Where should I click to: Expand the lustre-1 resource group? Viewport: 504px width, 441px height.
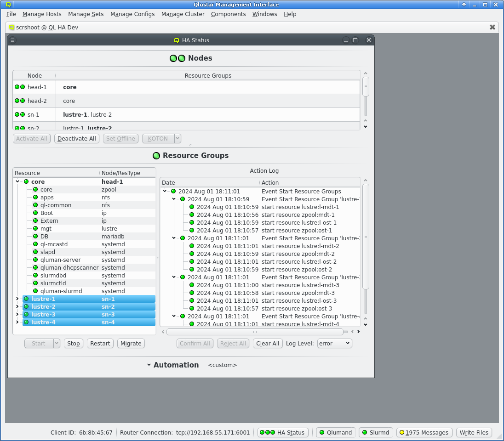[x=17, y=299]
